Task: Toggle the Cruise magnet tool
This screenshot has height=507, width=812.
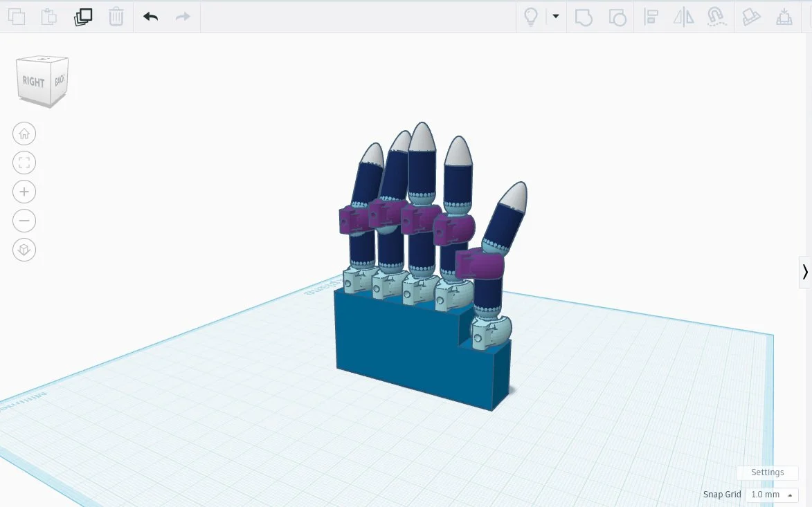Action: (x=716, y=17)
